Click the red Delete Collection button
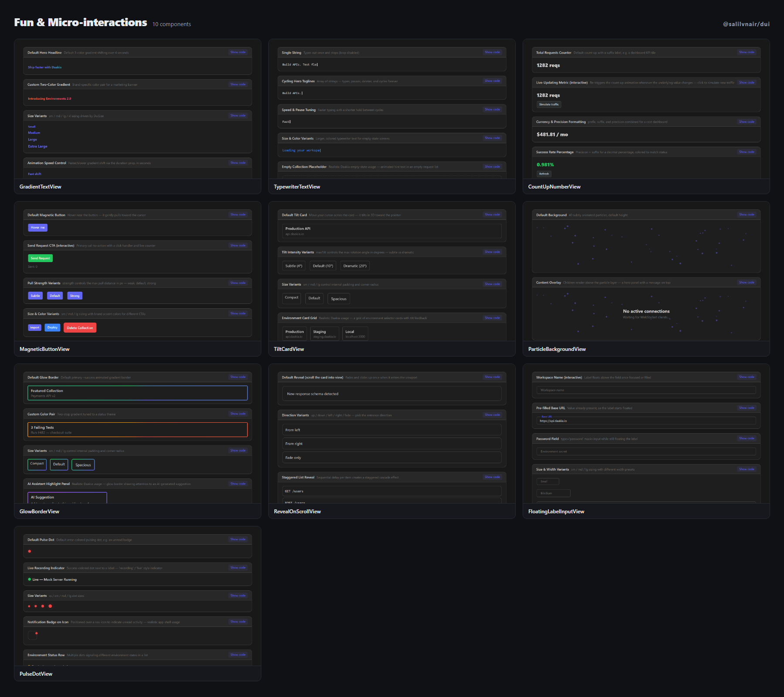784x697 pixels. pos(80,328)
